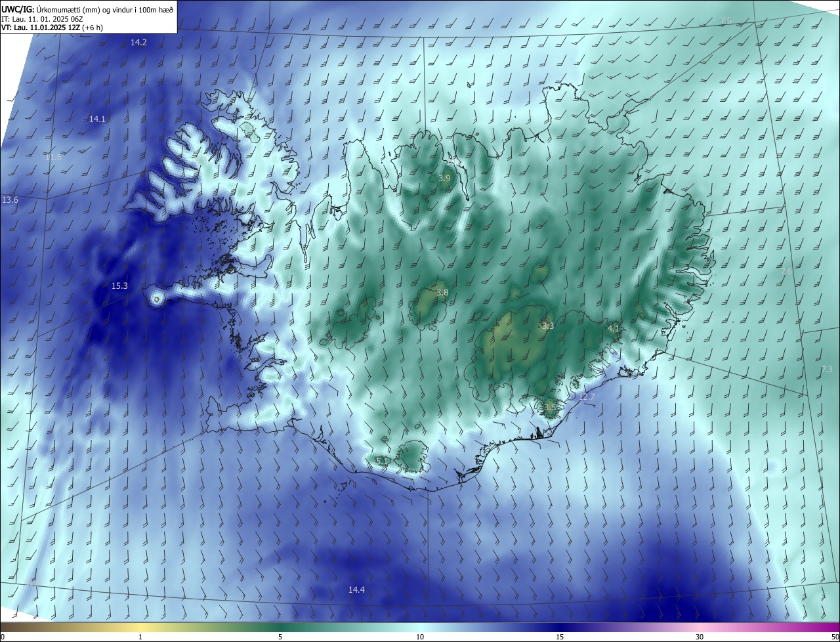Click the color scale tick labeled 30

pos(700,637)
